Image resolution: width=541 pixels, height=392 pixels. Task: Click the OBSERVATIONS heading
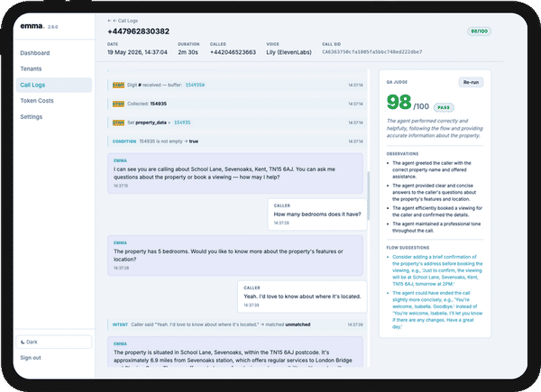(402, 154)
